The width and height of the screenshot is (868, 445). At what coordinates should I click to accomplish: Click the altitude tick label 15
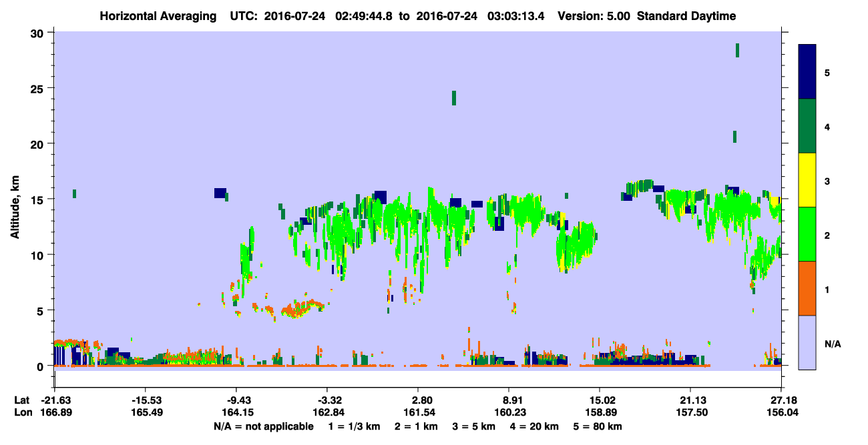coord(39,199)
